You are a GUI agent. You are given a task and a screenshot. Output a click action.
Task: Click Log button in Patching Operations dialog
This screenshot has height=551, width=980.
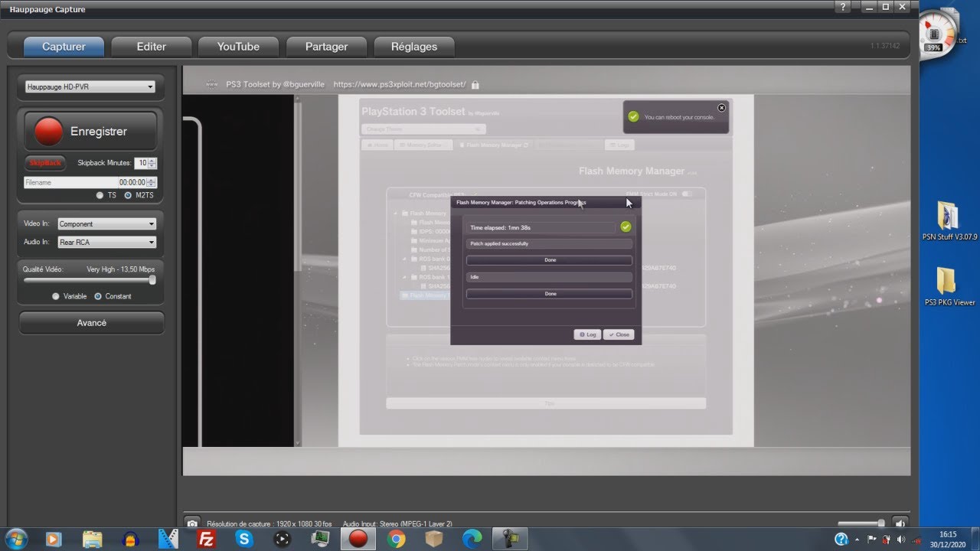(x=587, y=334)
